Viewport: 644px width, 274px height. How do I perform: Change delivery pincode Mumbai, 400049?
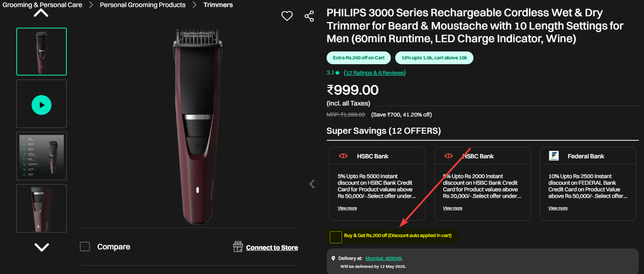point(383,258)
